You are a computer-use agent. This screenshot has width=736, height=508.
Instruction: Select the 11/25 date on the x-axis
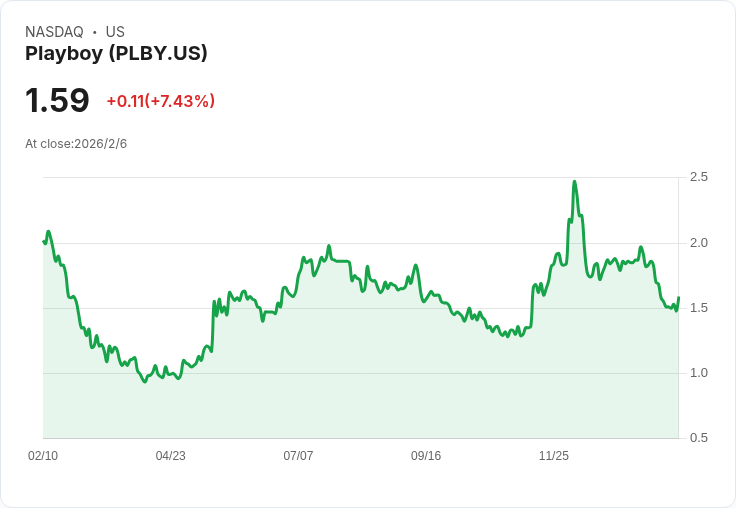pos(554,456)
